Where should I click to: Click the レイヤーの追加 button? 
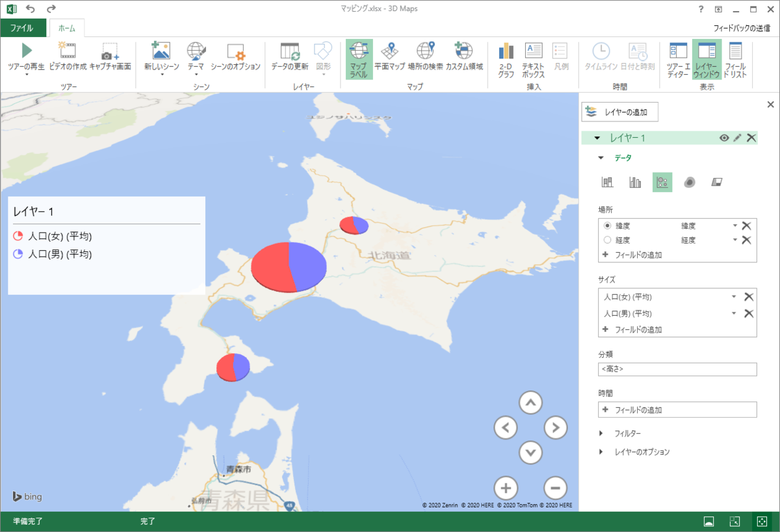620,112
